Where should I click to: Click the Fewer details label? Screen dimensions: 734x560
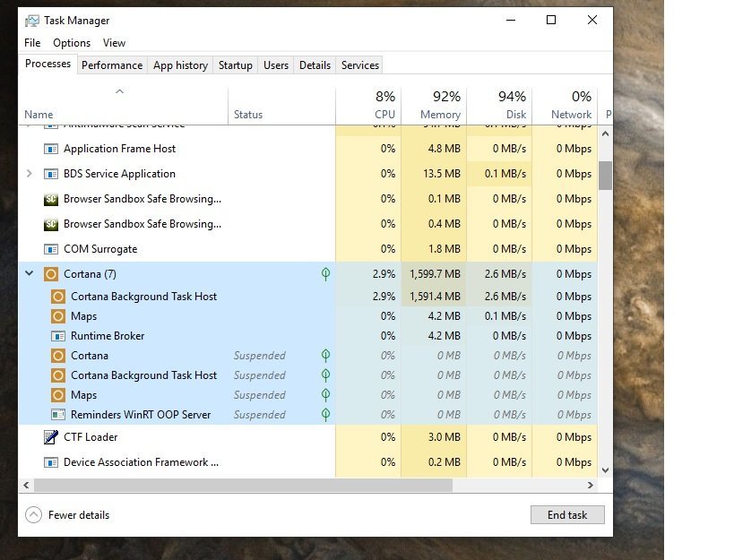(x=79, y=515)
